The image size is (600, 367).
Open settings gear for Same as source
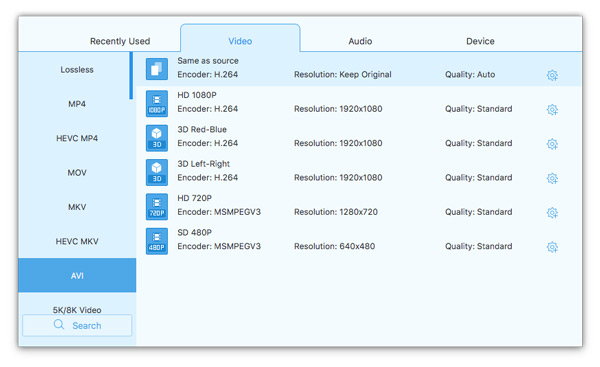click(x=552, y=75)
